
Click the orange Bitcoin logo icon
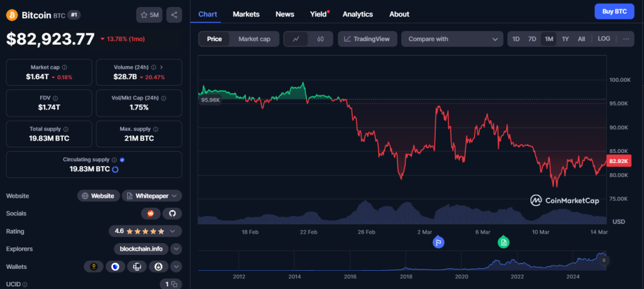11,15
